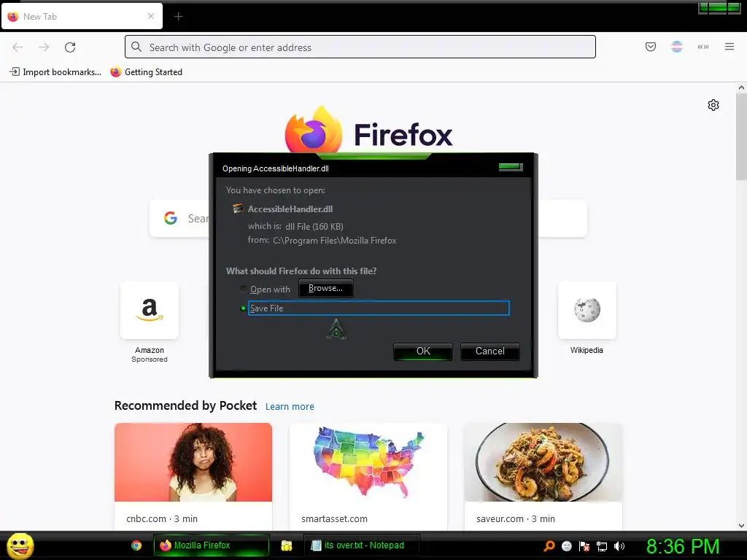This screenshot has width=747, height=560.
Task: Focus the address bar search field
Action: click(360, 47)
